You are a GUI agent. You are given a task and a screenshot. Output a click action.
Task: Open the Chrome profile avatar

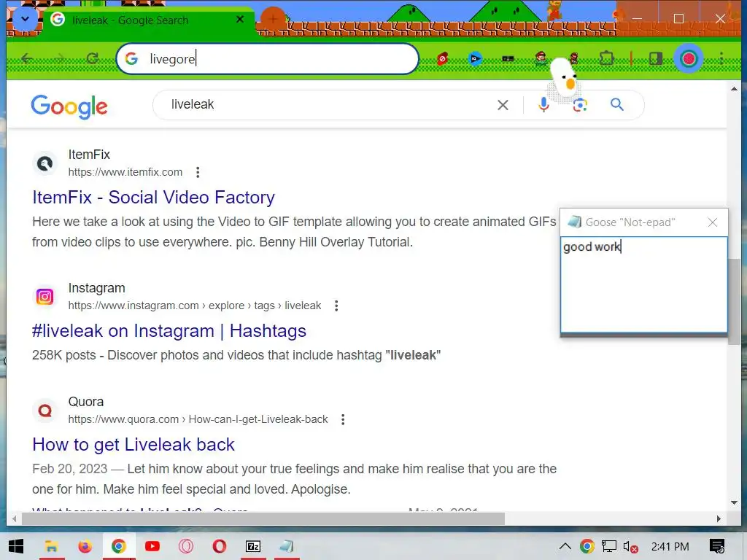[689, 58]
